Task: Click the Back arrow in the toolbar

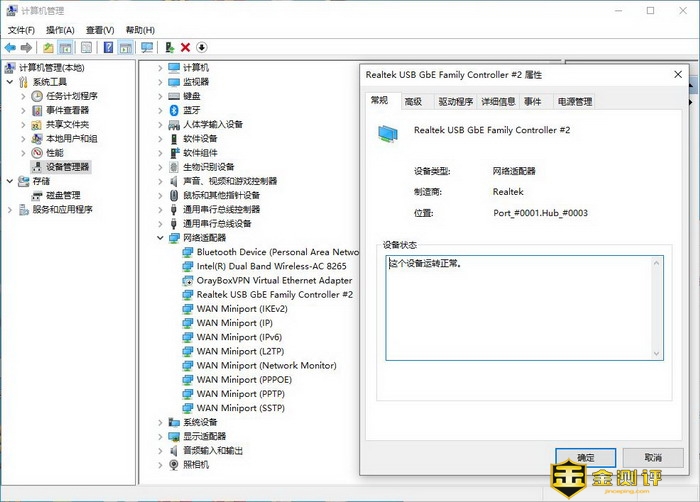Action: [10, 47]
